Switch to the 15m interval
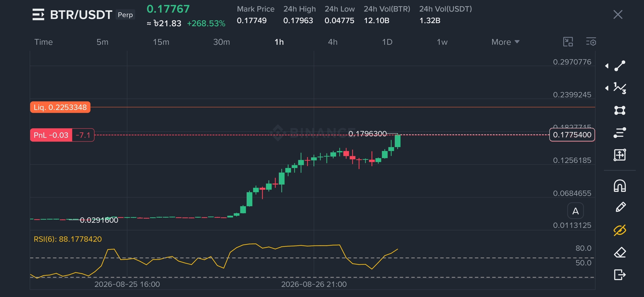644x297 pixels. click(x=161, y=42)
